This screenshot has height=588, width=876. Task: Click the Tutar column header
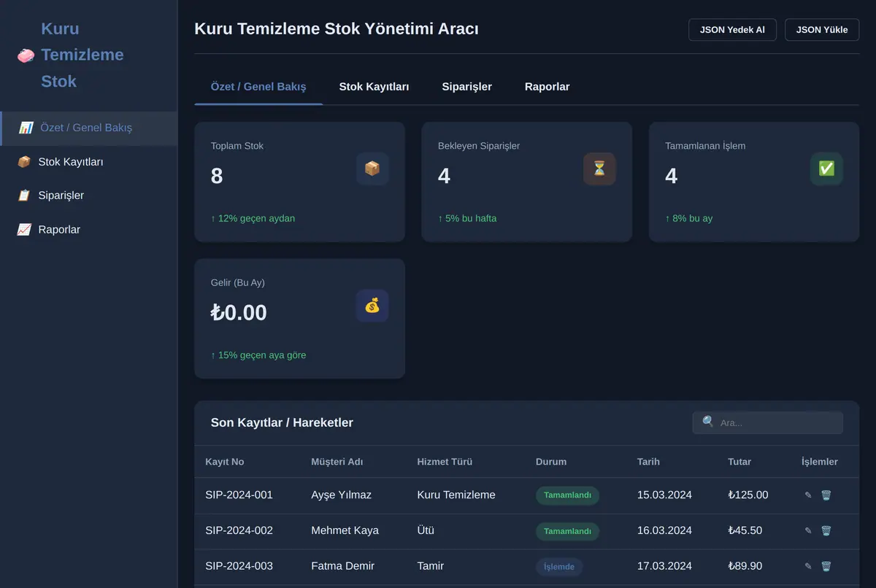(739, 462)
